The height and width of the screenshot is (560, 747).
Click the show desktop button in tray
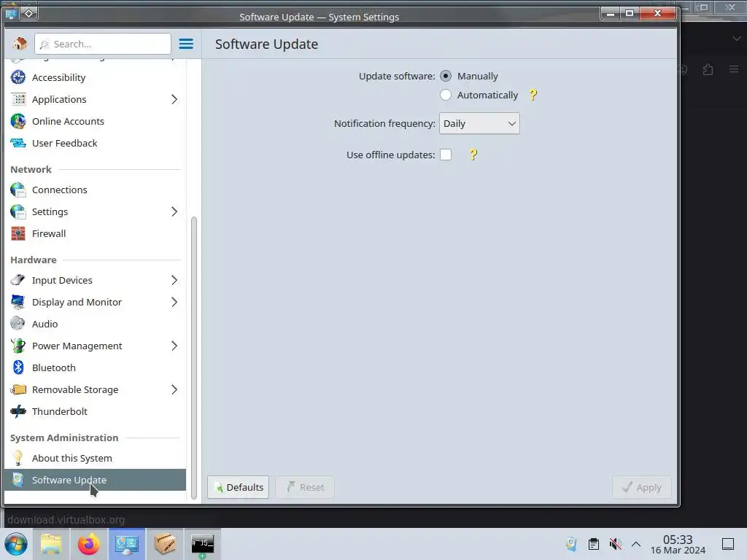tap(728, 544)
